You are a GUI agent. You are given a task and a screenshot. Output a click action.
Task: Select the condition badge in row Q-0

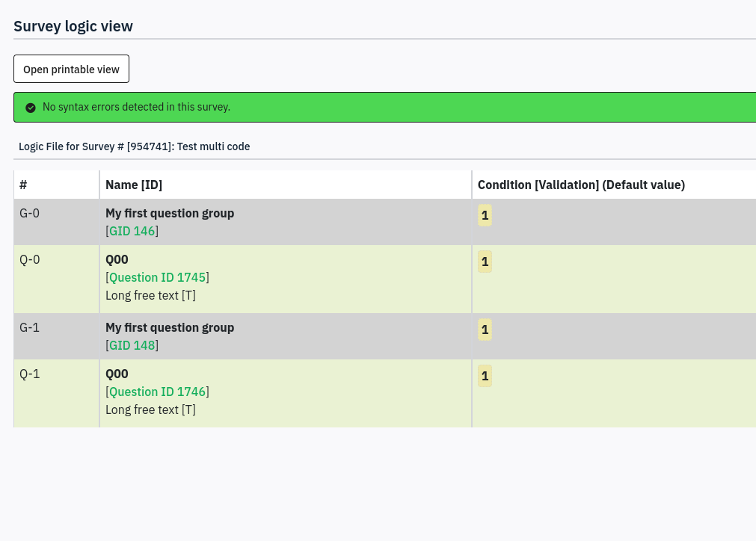485,262
